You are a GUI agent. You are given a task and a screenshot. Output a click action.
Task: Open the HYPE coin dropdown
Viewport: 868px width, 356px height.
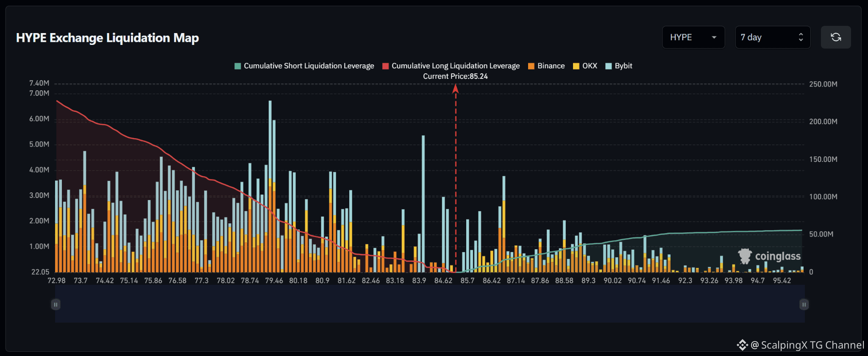[x=693, y=37]
